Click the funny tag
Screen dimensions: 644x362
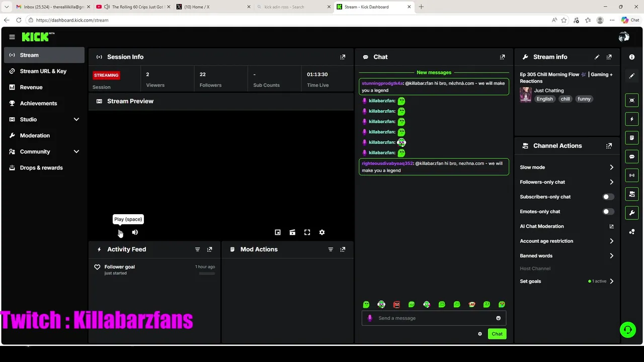click(x=584, y=99)
